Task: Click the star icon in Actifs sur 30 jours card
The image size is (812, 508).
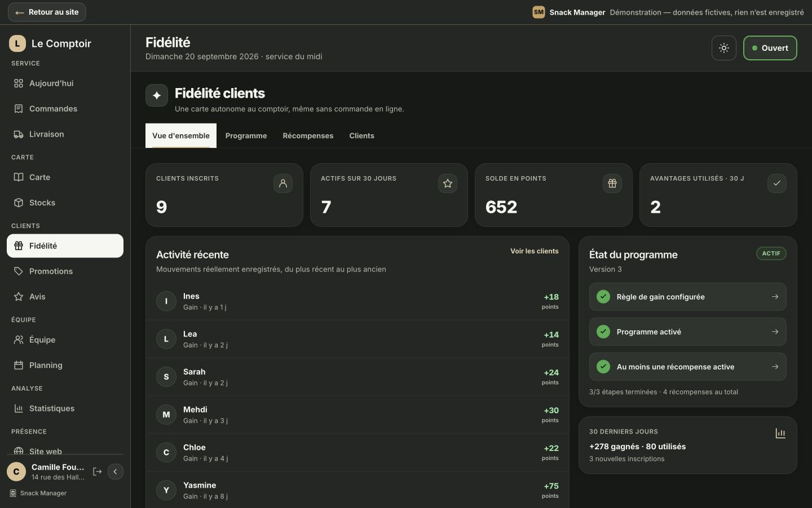Action: (448, 183)
